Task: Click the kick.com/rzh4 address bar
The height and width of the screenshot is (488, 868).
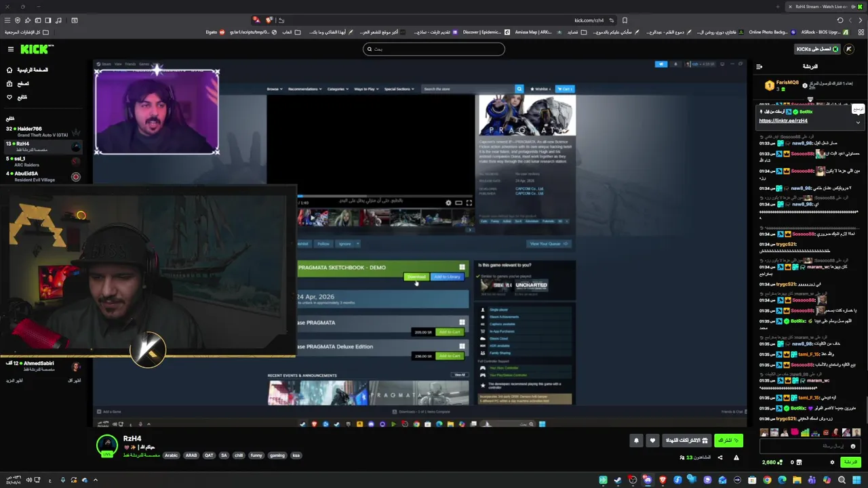Action: 589,20
